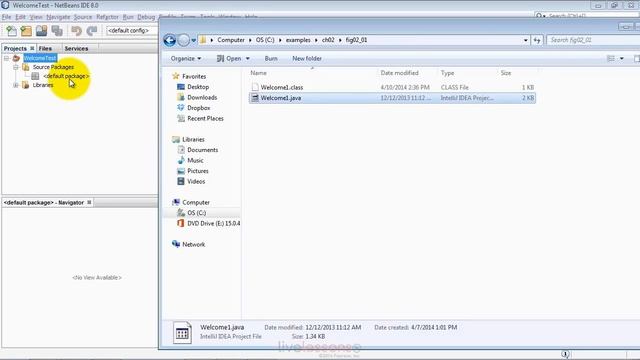Image resolution: width=640 pixels, height=360 pixels.
Task: Select Welcome1.java file icon
Action: (255, 98)
